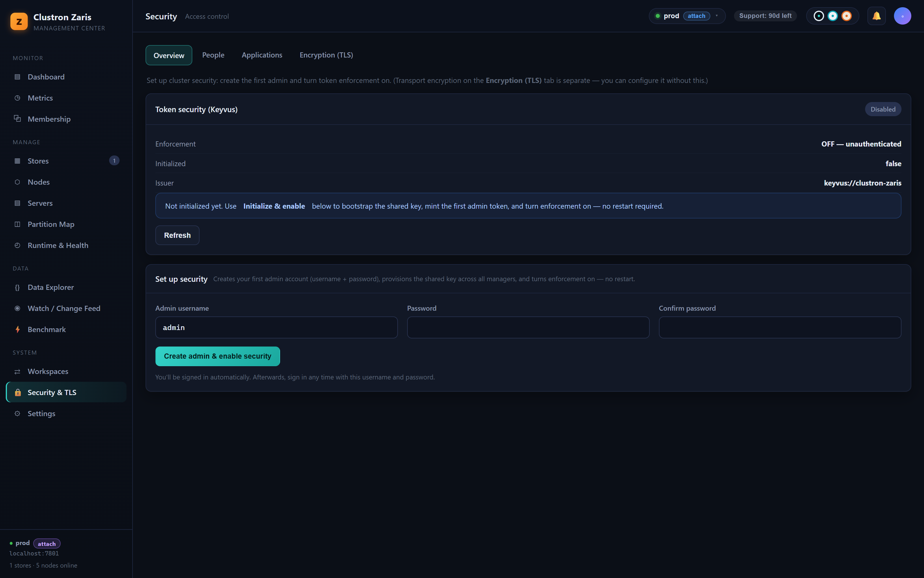Click the Benchmark lightning icon

[x=17, y=329]
